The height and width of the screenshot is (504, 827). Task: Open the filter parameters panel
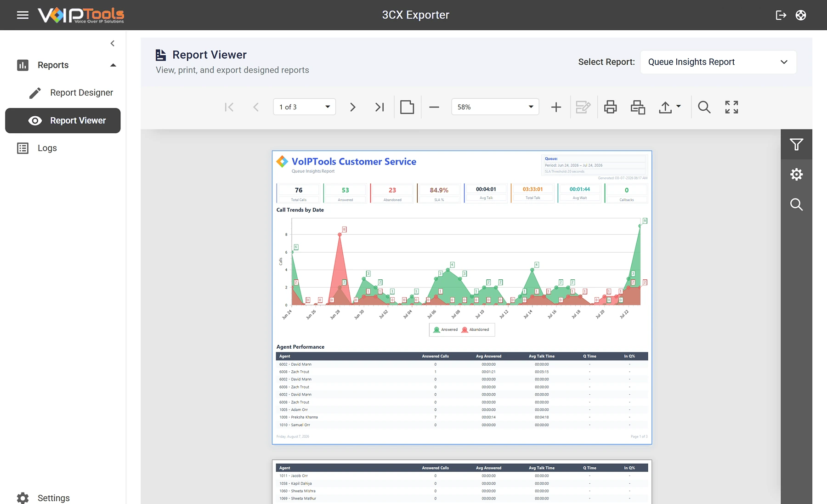click(796, 144)
